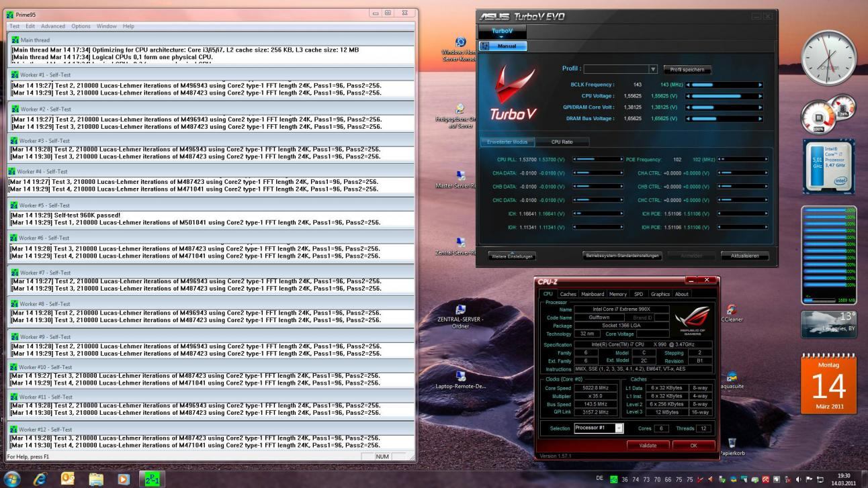Click the OK button in CPU-Z
The height and width of the screenshot is (488, 868).
click(694, 445)
